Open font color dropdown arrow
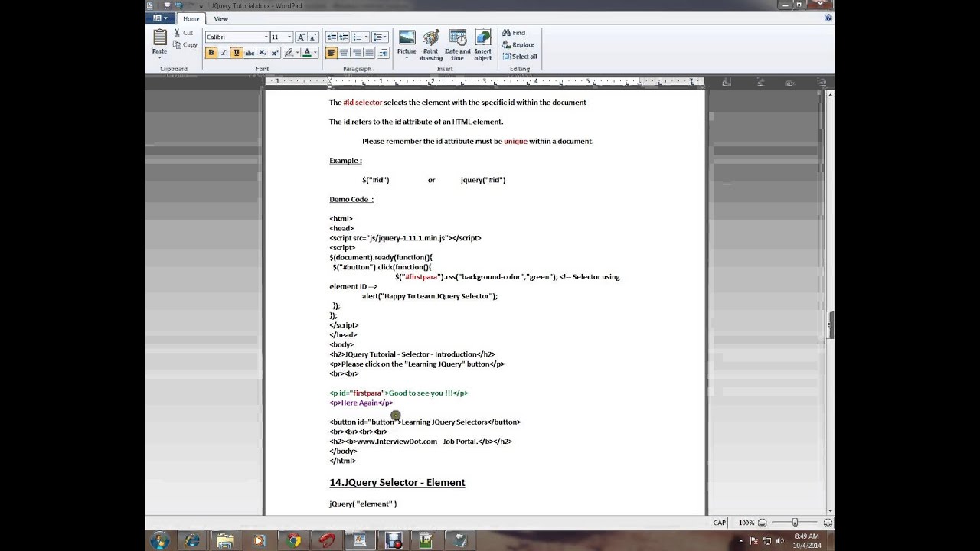The width and height of the screenshot is (980, 551). pyautogui.click(x=315, y=53)
